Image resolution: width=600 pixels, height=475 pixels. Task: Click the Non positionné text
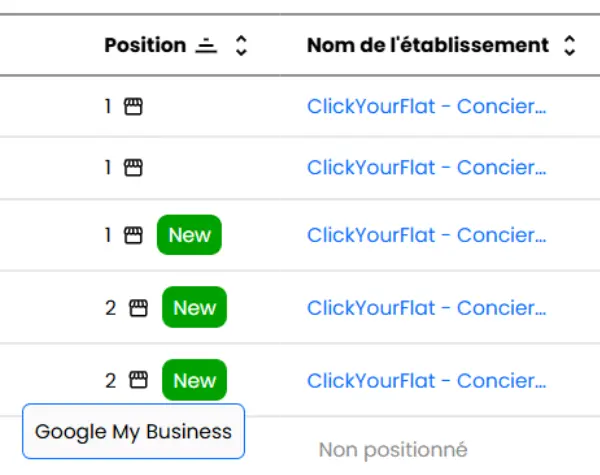[393, 450]
